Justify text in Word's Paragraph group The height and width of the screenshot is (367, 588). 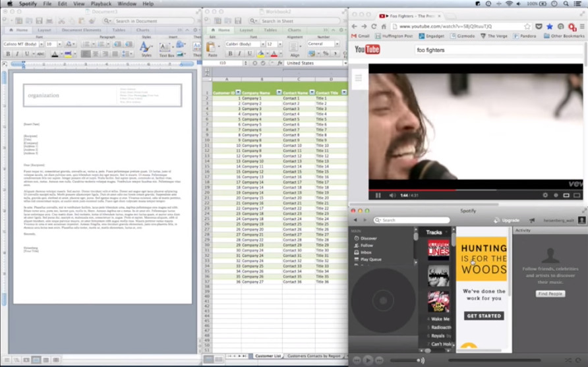coord(115,54)
